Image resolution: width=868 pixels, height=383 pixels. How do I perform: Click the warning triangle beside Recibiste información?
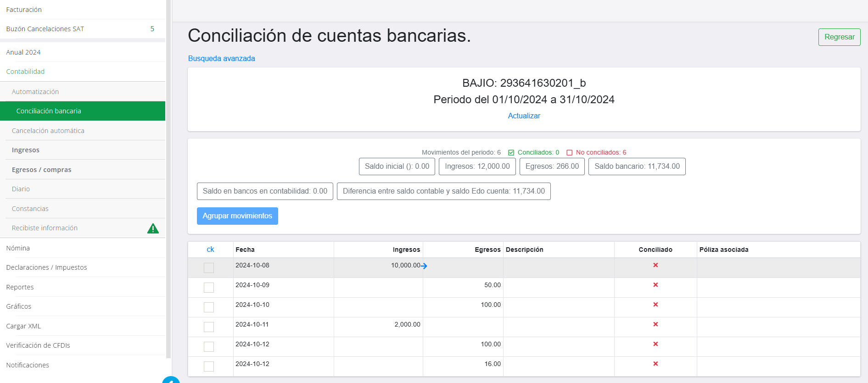coord(153,228)
